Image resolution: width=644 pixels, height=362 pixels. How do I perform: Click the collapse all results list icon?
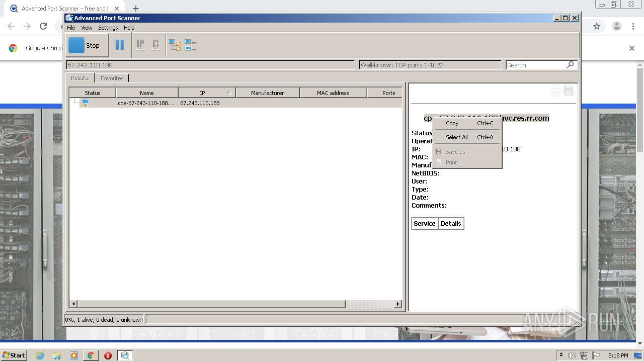coord(190,46)
